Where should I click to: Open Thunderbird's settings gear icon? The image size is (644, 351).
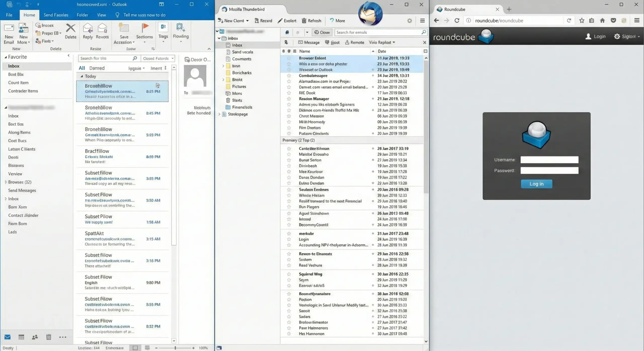click(x=409, y=21)
